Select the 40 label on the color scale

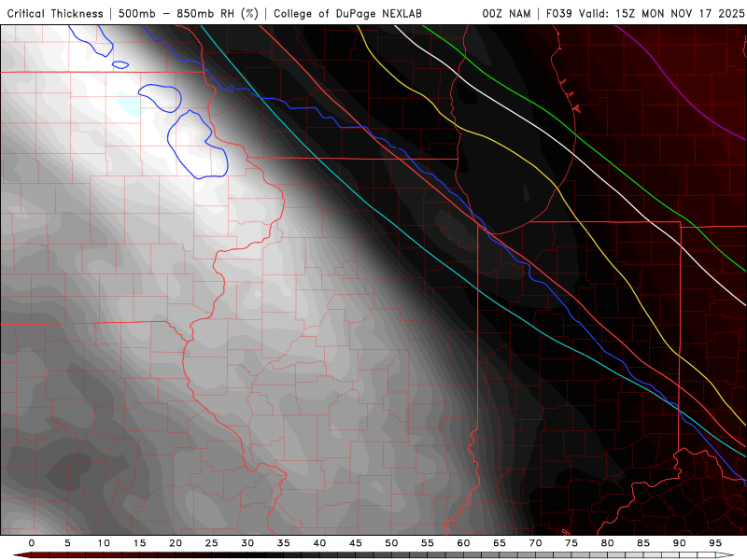click(319, 543)
